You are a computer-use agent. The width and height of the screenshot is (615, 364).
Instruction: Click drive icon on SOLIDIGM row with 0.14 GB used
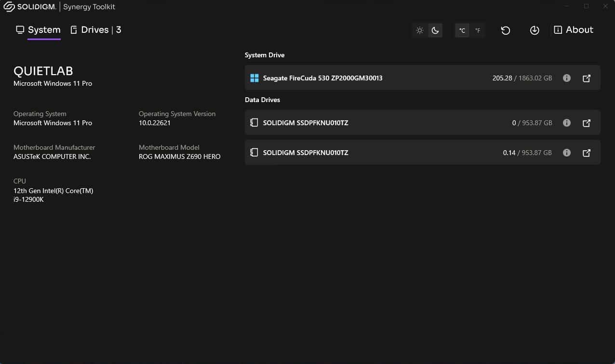(254, 153)
